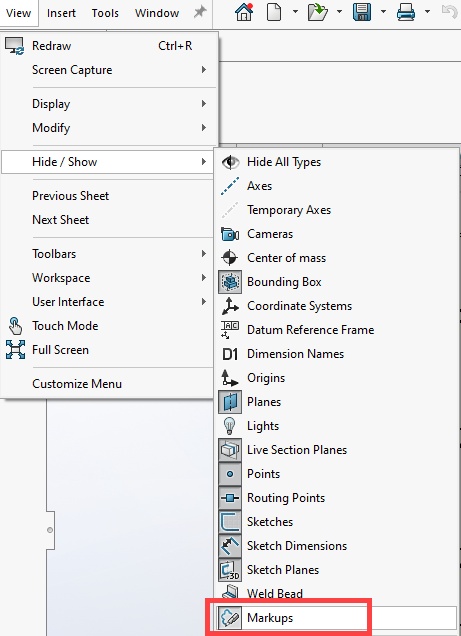Select the Center of mass icon
This screenshot has width=461, height=636.
[230, 258]
